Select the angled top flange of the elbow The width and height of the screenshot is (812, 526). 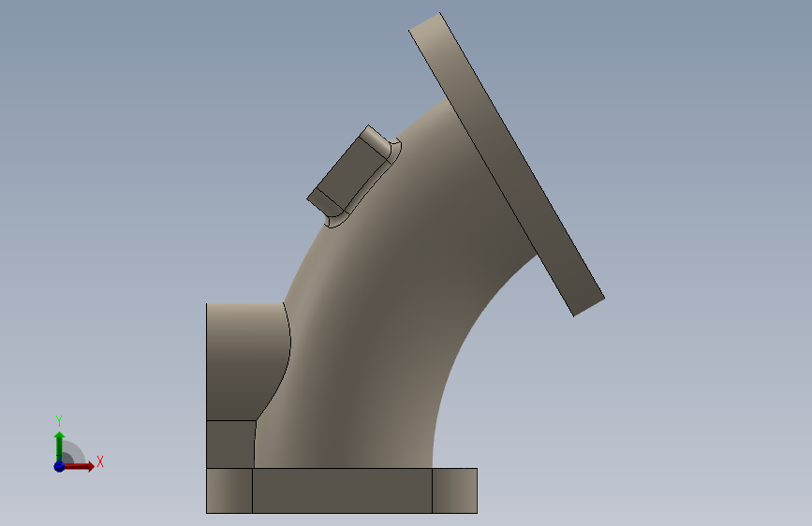click(507, 164)
